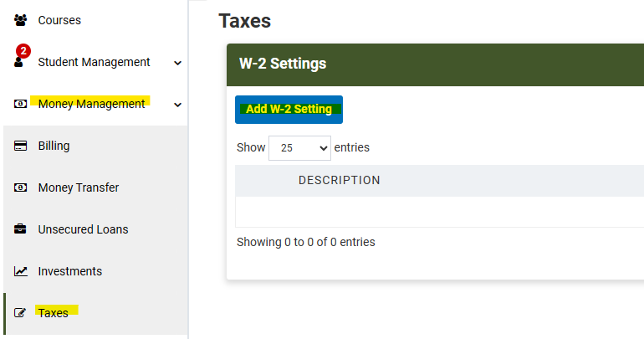This screenshot has height=339, width=644.
Task: Click the Taxes edit pencil icon
Action: pyautogui.click(x=20, y=313)
